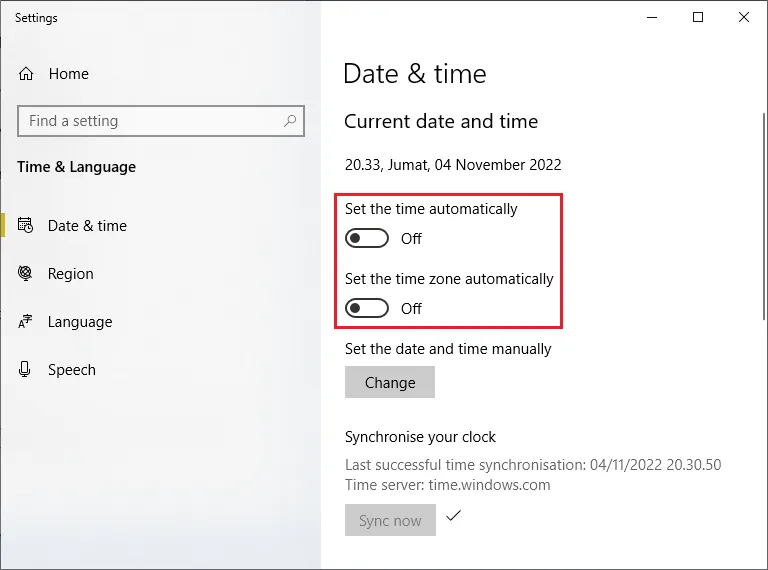Click the Time & Language section header

pos(76,167)
